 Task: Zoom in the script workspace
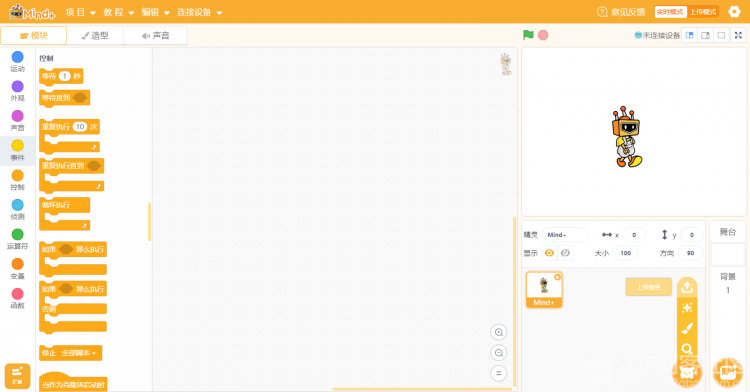499,332
